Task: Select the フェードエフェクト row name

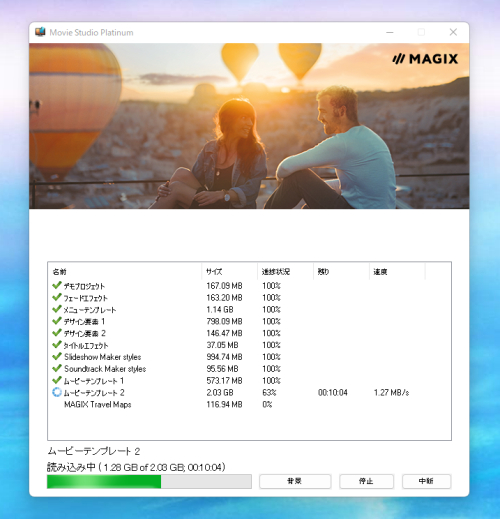Action: pos(86,298)
